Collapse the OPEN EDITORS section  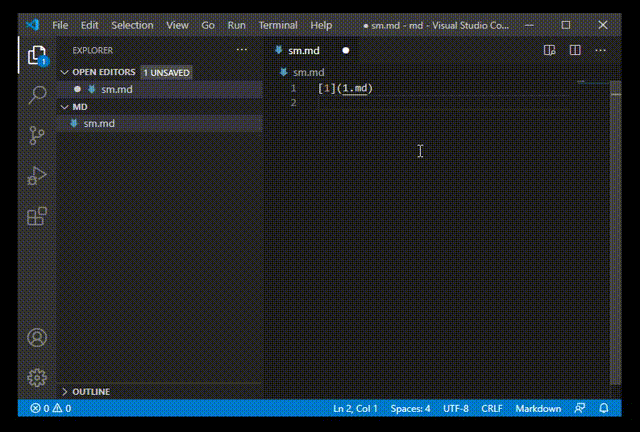pos(64,72)
